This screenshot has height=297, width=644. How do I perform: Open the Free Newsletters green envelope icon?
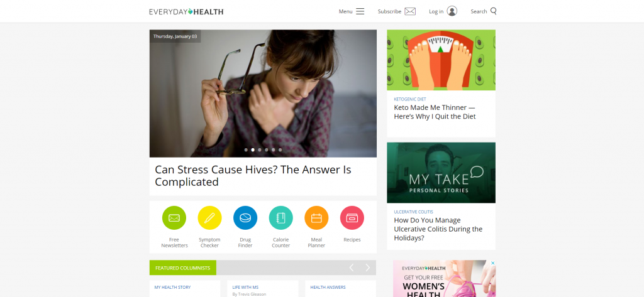tap(174, 218)
